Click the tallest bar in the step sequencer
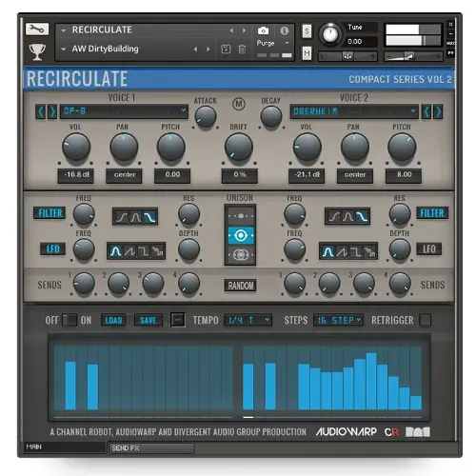 (x=371, y=381)
